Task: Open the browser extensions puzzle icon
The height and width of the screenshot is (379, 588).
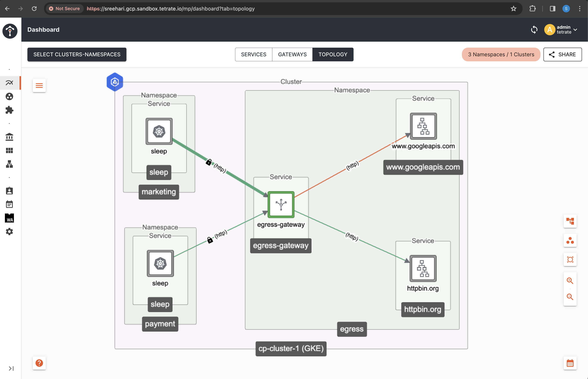Action: [x=533, y=9]
